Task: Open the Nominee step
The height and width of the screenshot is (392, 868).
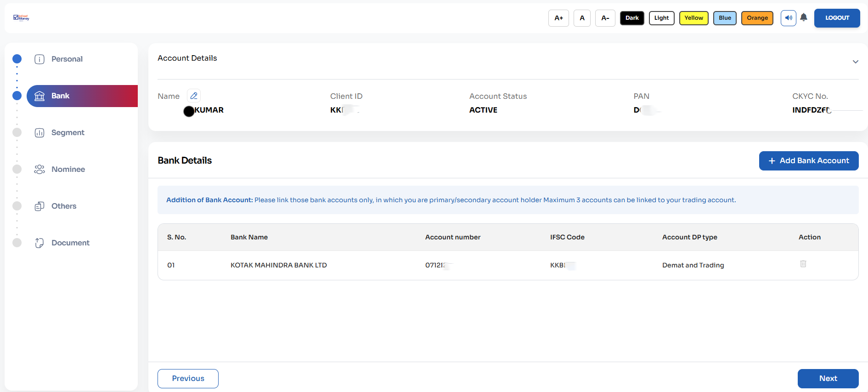Action: pos(68,169)
